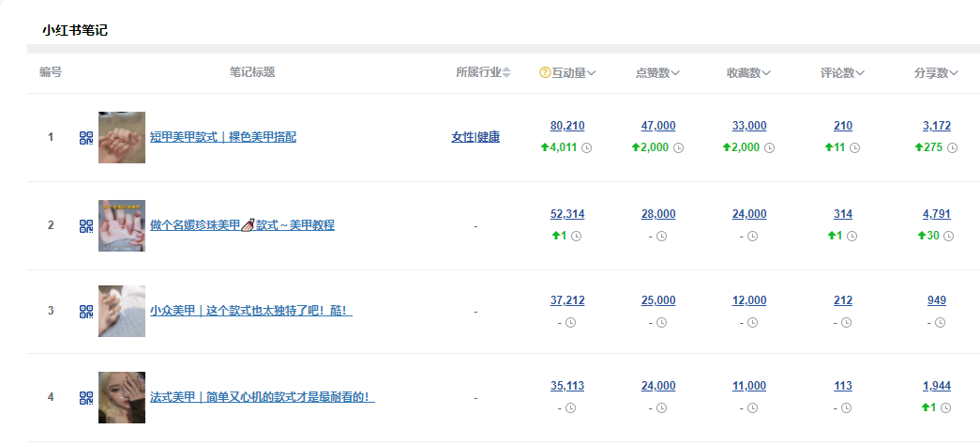Image resolution: width=980 pixels, height=445 pixels.
Task: Open thumbnail of the nude nail note
Action: 122,138
